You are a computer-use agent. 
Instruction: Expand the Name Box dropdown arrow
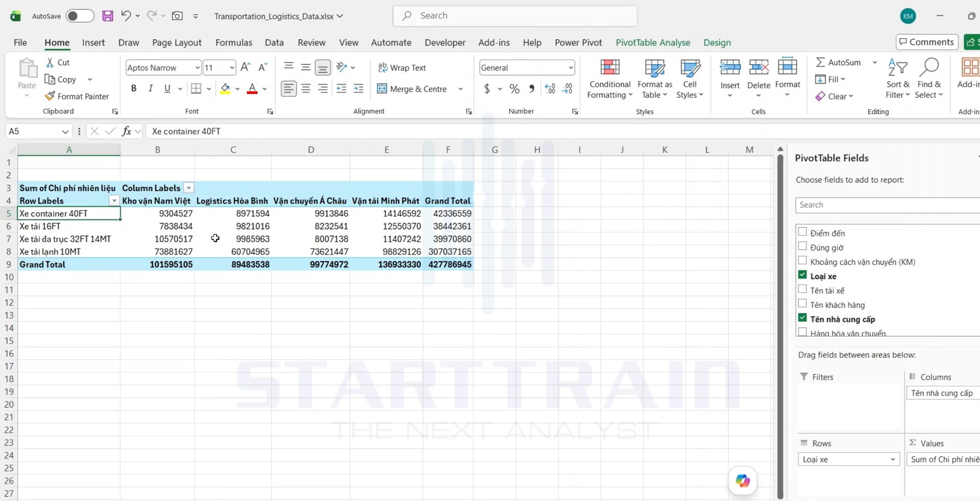pos(65,131)
